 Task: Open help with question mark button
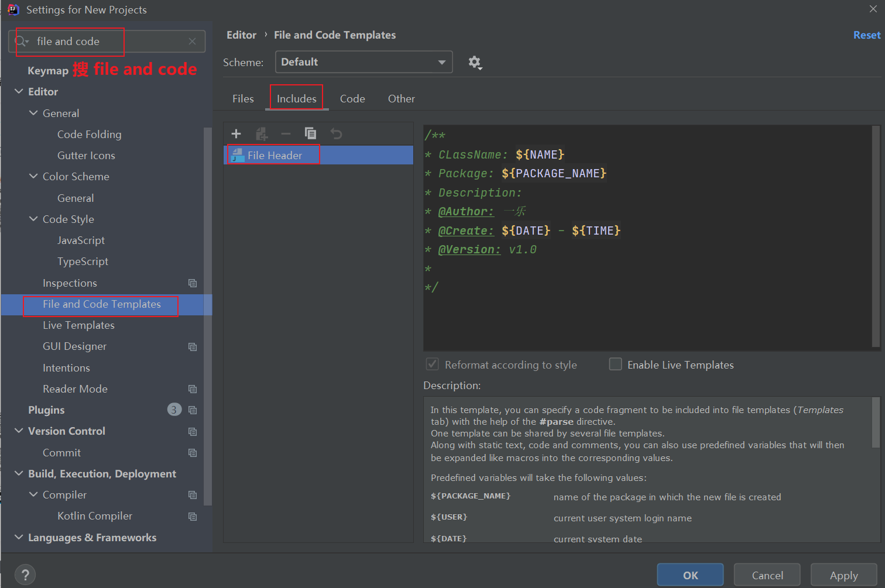click(25, 575)
